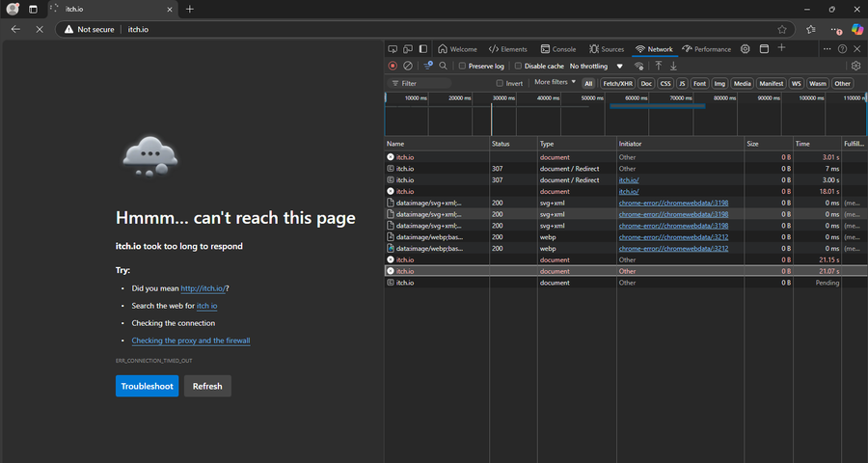
Task: Toggle the All request type filter
Action: (588, 84)
